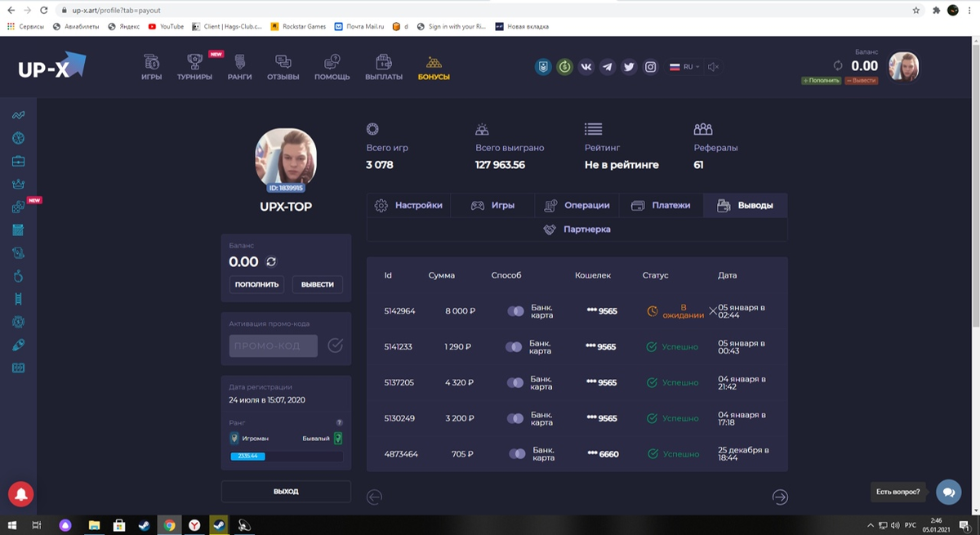
Task: Open the briefcase game in the sidebar
Action: 18,161
